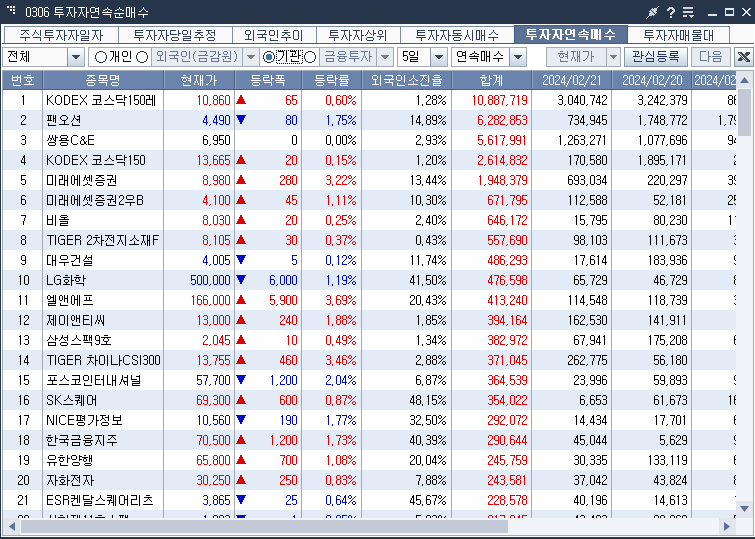Select 삼성스팩9호 stock name

[78, 340]
